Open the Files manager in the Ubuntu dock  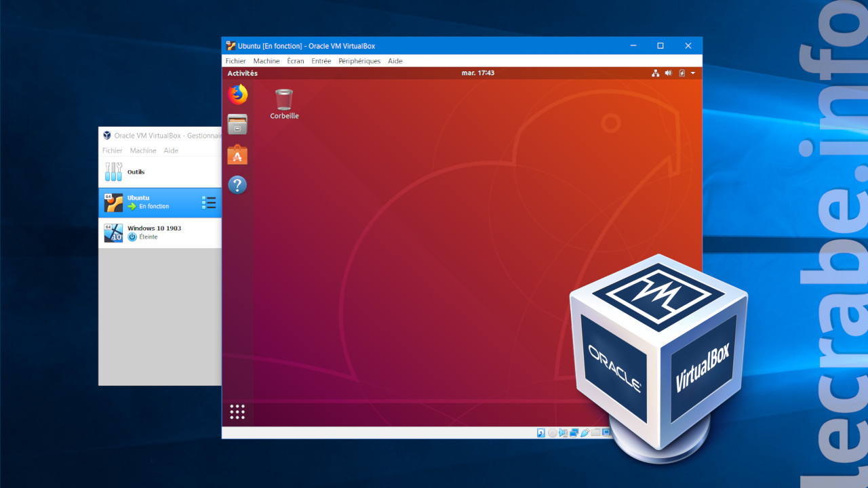point(237,124)
